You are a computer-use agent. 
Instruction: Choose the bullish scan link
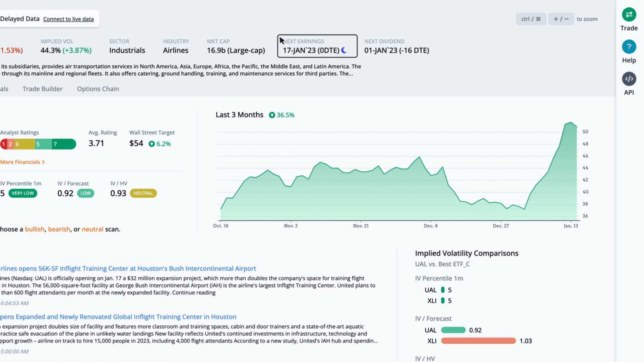35,229
